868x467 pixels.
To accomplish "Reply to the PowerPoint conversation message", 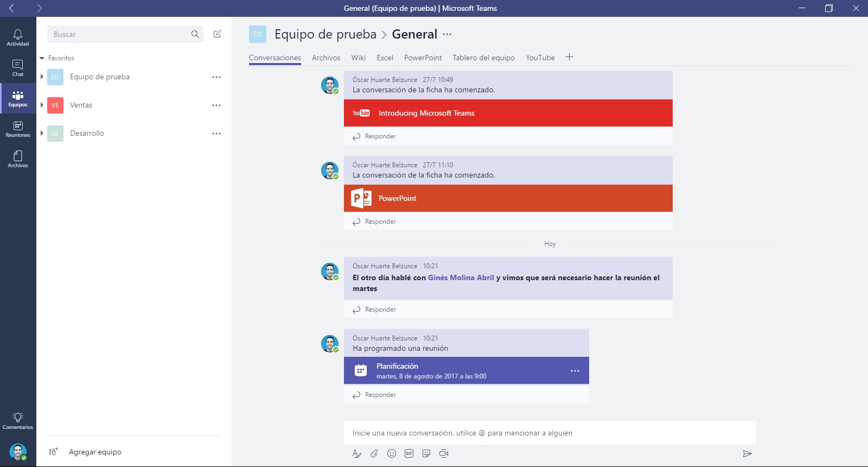I will pos(374,222).
